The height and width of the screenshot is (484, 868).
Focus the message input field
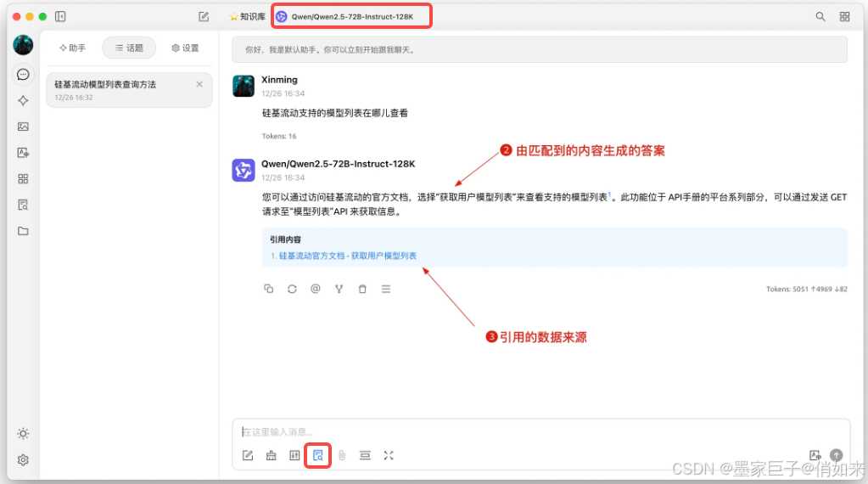(540, 432)
